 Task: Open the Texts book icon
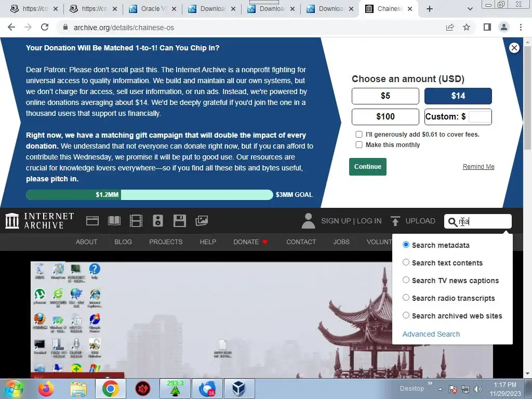tap(114, 221)
